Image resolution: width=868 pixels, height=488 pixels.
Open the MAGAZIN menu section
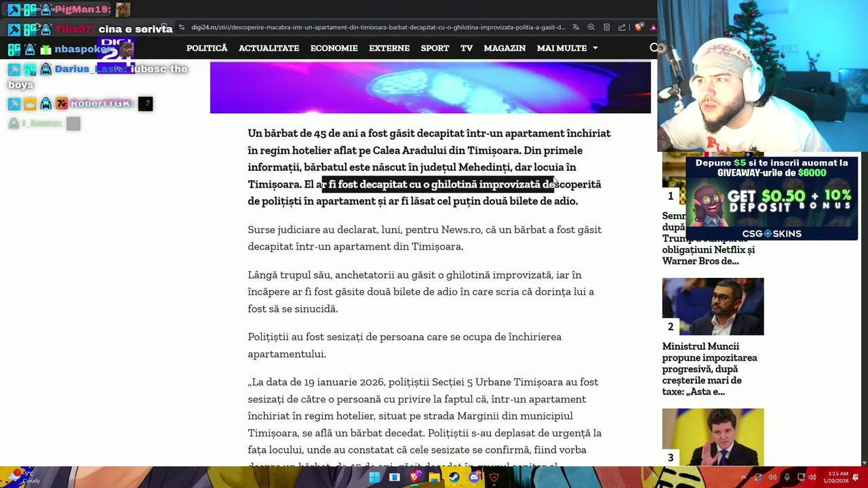click(505, 48)
